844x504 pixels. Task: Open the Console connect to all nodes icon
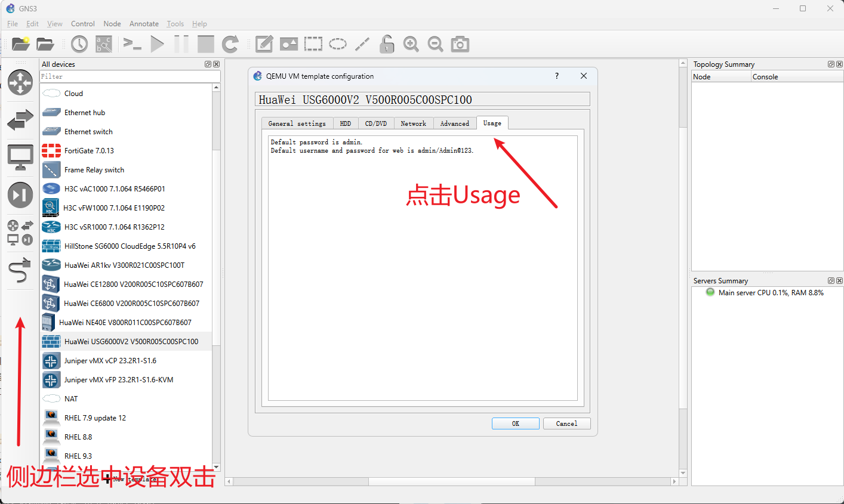[x=132, y=44]
